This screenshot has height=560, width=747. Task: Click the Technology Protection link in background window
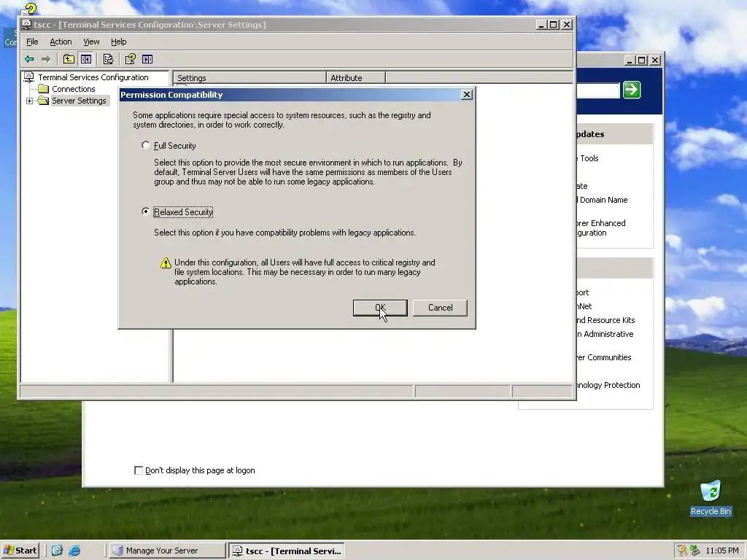pos(608,385)
